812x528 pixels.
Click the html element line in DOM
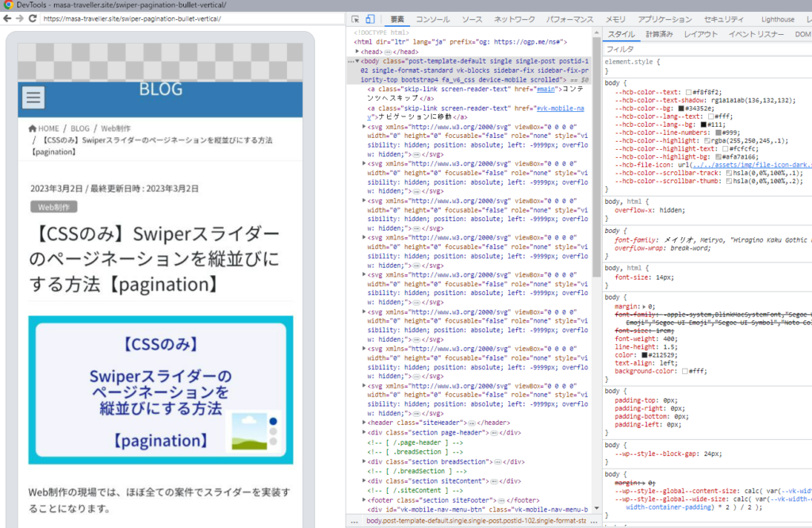coord(461,42)
